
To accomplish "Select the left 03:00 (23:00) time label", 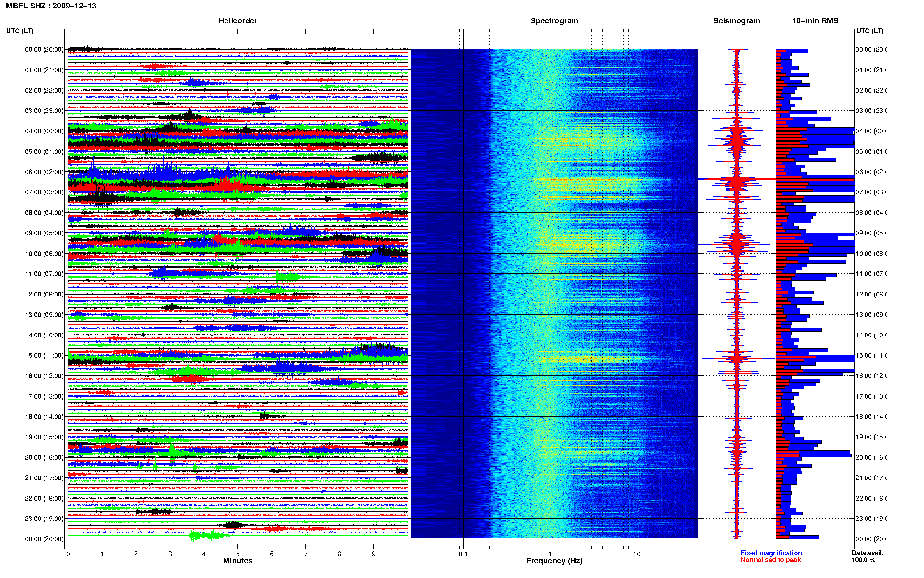I will point(44,111).
